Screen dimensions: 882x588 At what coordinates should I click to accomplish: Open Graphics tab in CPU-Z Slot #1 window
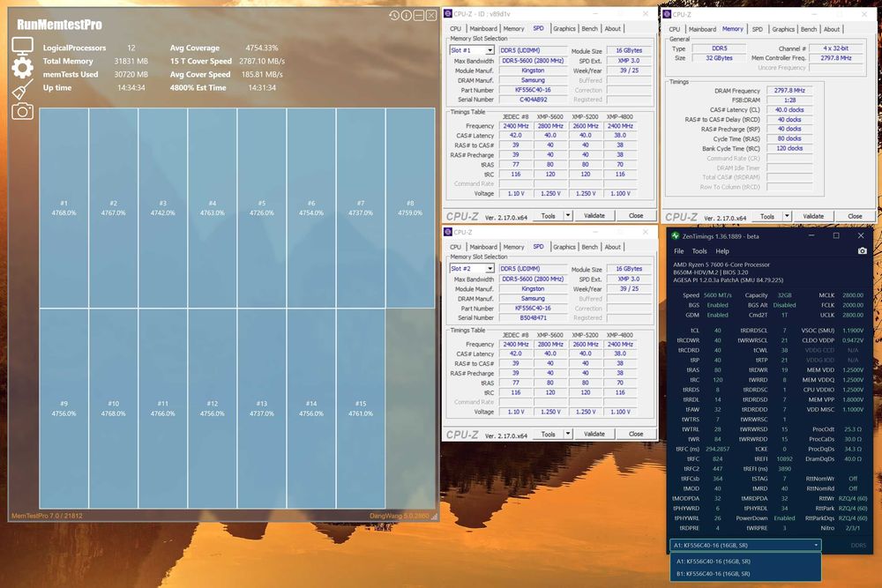point(564,29)
